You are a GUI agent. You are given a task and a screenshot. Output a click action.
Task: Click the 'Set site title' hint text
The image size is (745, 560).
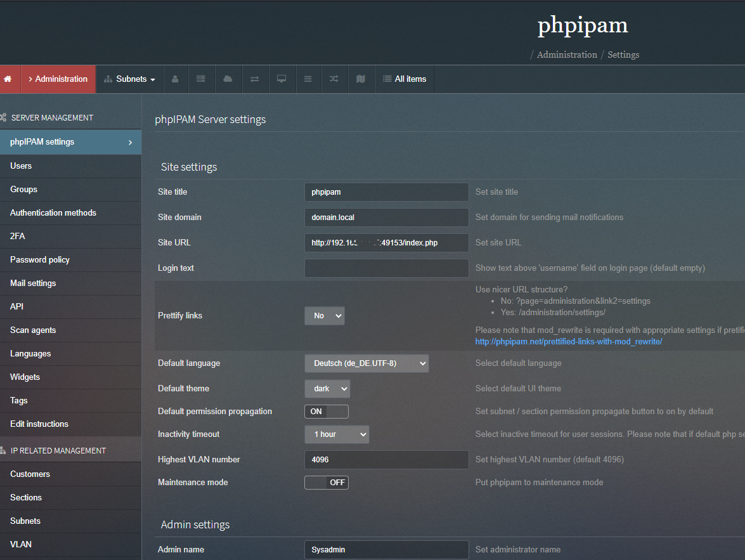[x=496, y=192]
